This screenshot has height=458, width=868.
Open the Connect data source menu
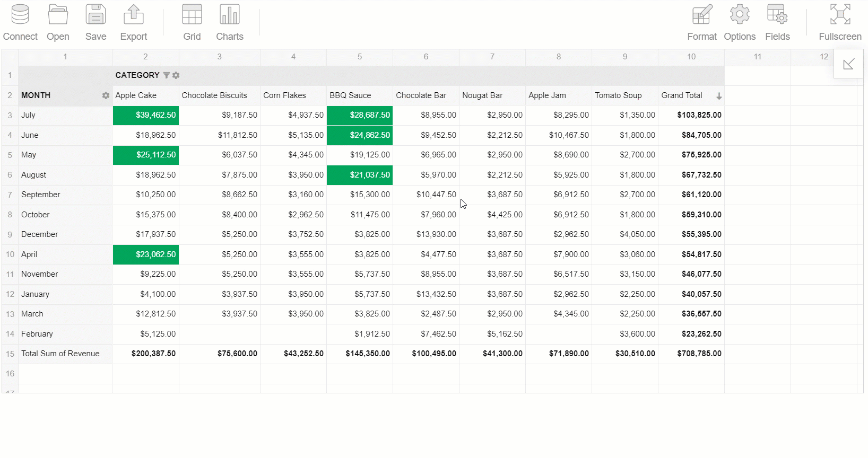click(20, 23)
